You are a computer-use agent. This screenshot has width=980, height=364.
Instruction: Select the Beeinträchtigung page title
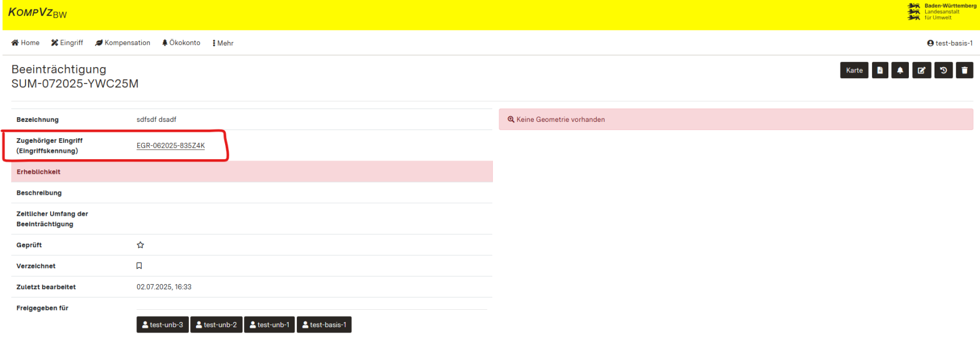coord(59,69)
